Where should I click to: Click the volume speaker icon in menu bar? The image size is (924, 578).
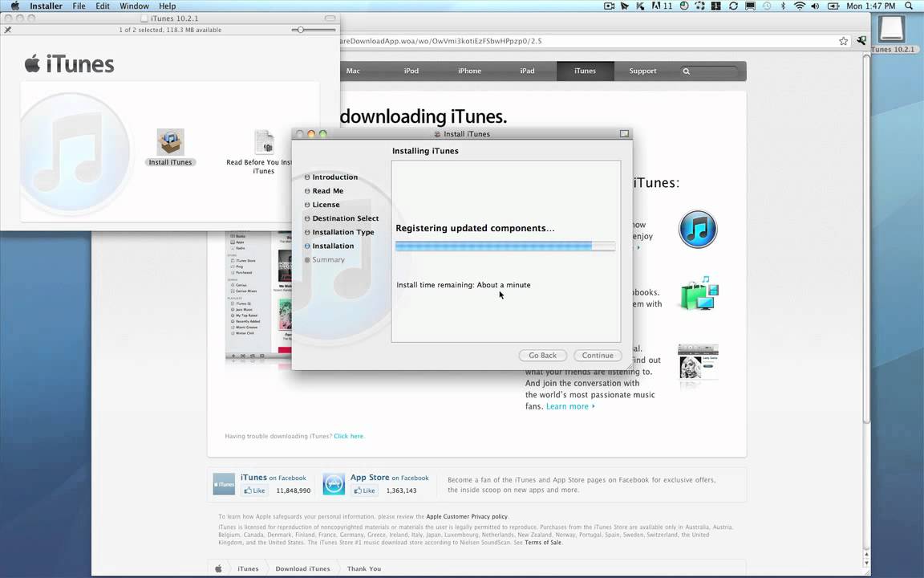click(x=815, y=6)
